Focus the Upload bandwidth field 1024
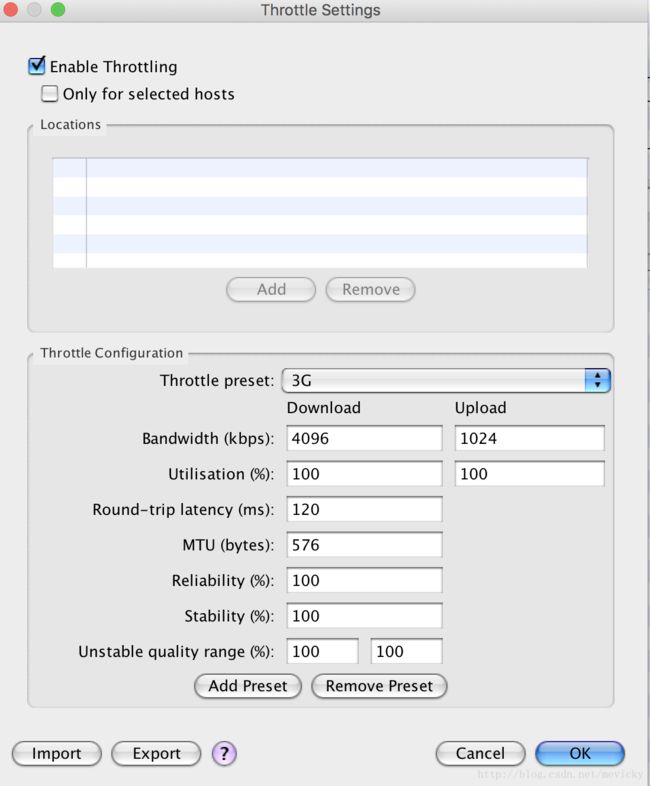 pos(530,438)
